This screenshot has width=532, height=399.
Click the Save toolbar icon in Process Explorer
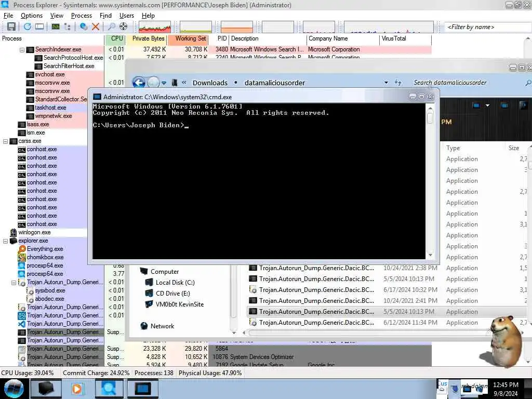pyautogui.click(x=11, y=27)
